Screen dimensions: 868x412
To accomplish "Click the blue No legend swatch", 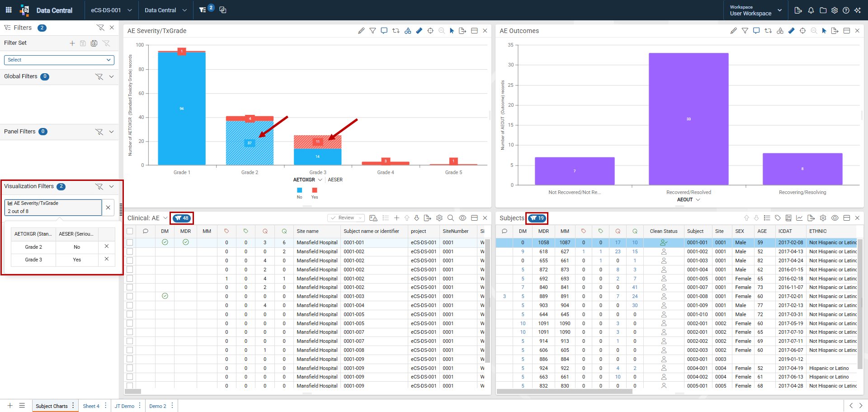I will click(x=299, y=190).
